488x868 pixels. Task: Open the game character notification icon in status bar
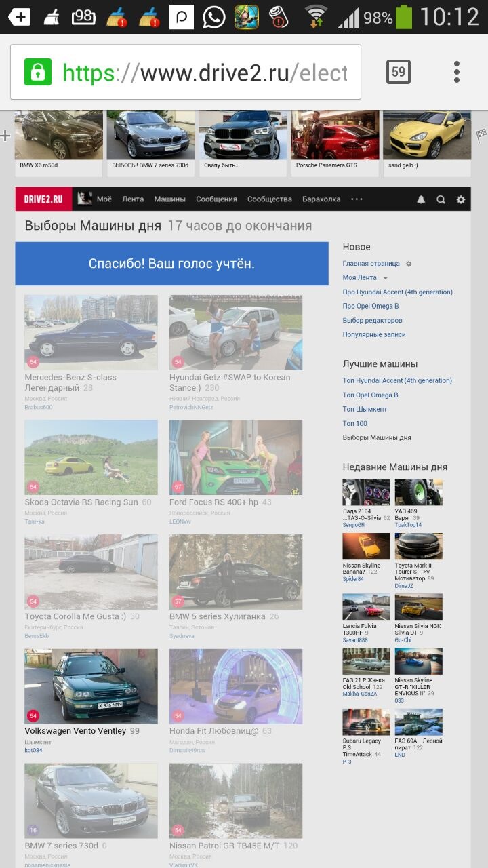click(246, 16)
